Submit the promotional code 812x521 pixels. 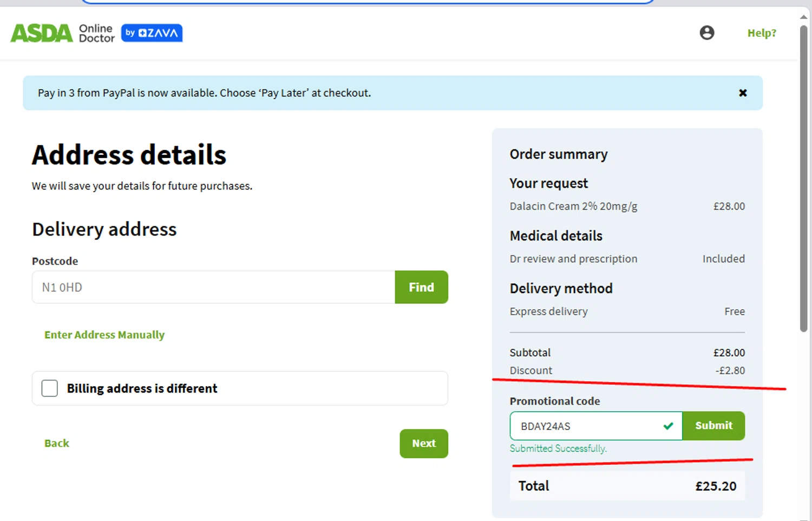pyautogui.click(x=713, y=426)
